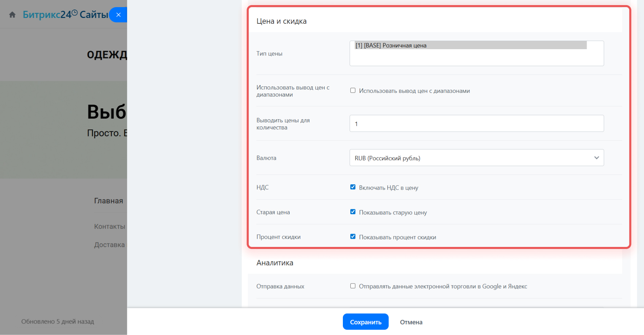
Task: Select the Доставка menu item
Action: point(109,245)
